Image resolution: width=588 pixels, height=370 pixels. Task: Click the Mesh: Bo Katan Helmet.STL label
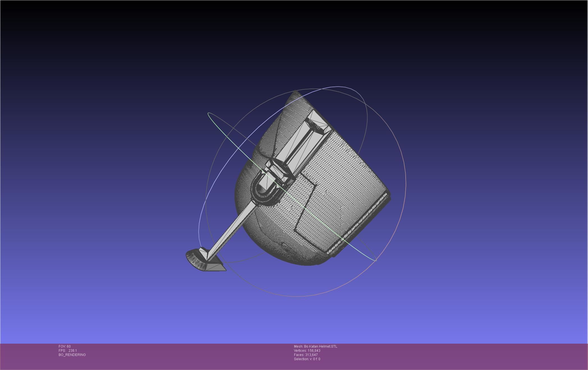[x=316, y=346]
